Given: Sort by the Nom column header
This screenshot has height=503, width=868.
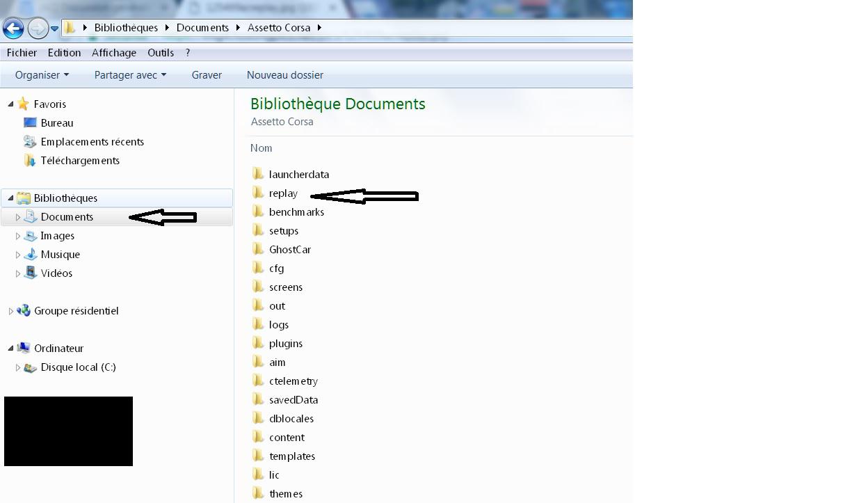Looking at the screenshot, I should point(262,148).
